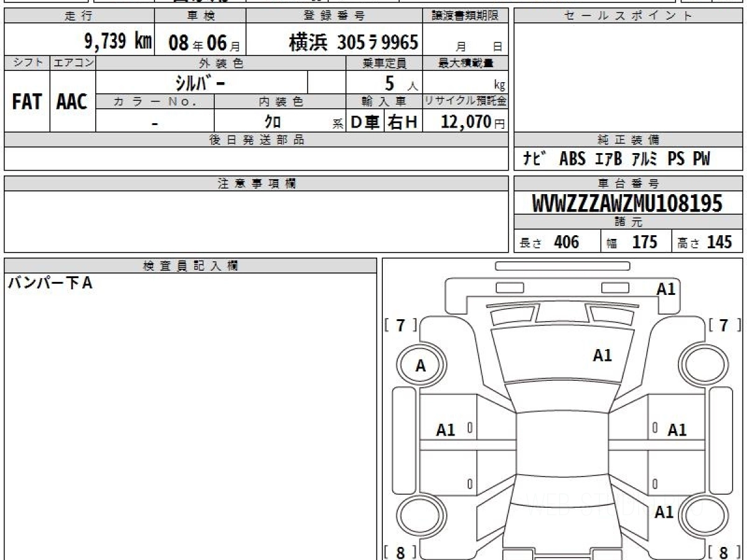This screenshot has width=747, height=560.
Task: Click the 輸入車 header
Action: point(384,101)
